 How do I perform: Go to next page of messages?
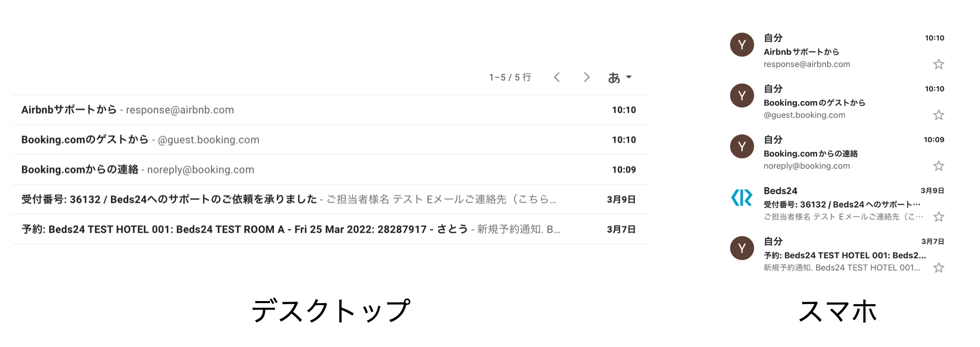pyautogui.click(x=587, y=77)
